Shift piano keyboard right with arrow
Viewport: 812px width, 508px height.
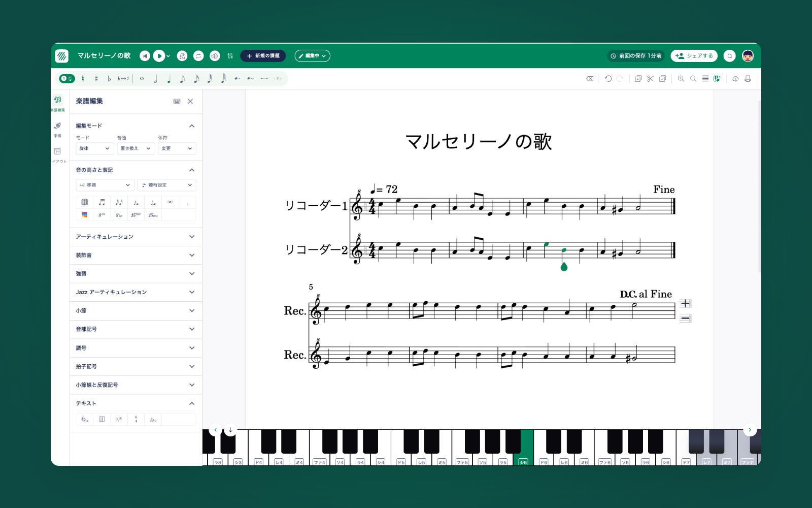click(x=750, y=430)
